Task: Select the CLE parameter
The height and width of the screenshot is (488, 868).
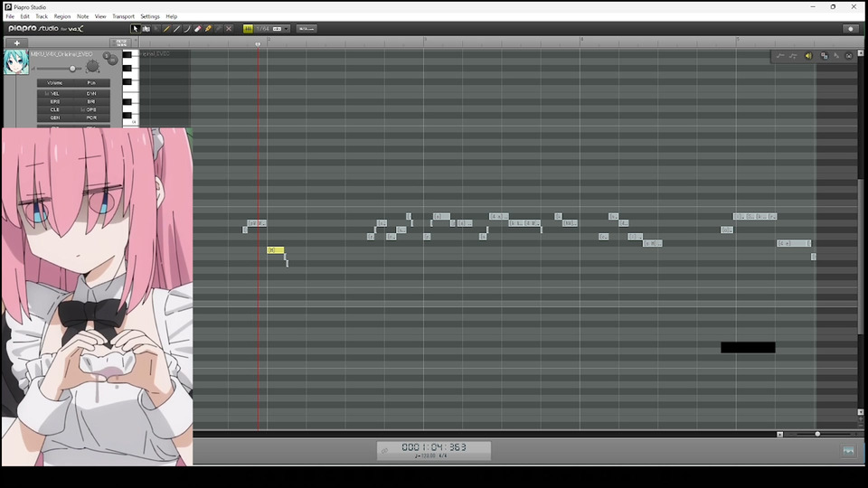Action: [x=55, y=109]
